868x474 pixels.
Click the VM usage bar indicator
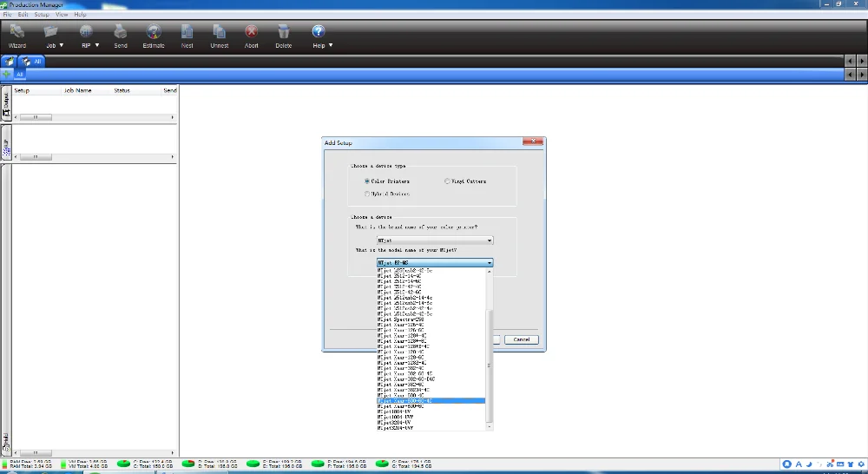point(63,464)
